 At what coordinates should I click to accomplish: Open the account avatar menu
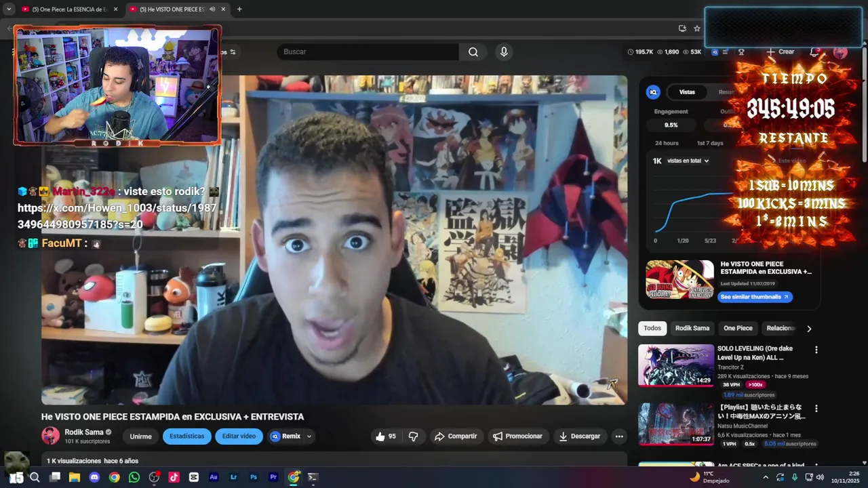840,52
